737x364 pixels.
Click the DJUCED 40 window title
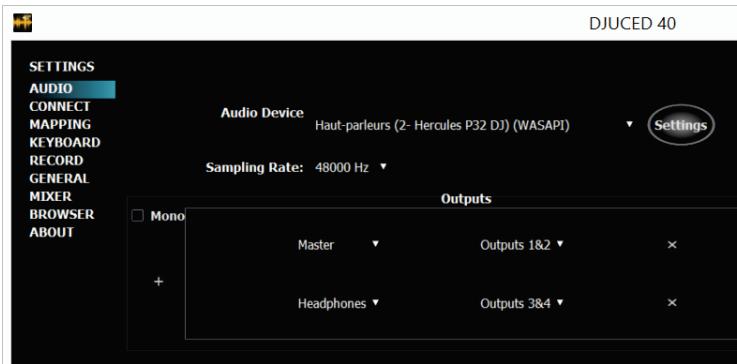tap(632, 24)
